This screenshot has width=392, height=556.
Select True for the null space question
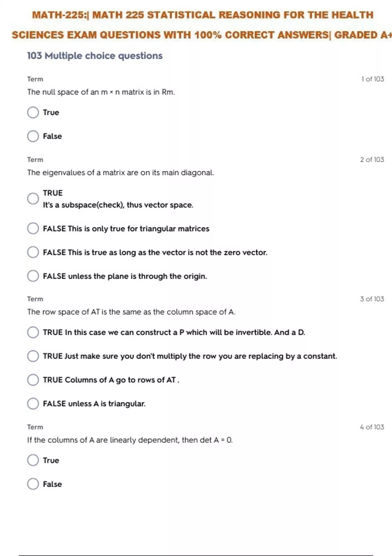33,113
